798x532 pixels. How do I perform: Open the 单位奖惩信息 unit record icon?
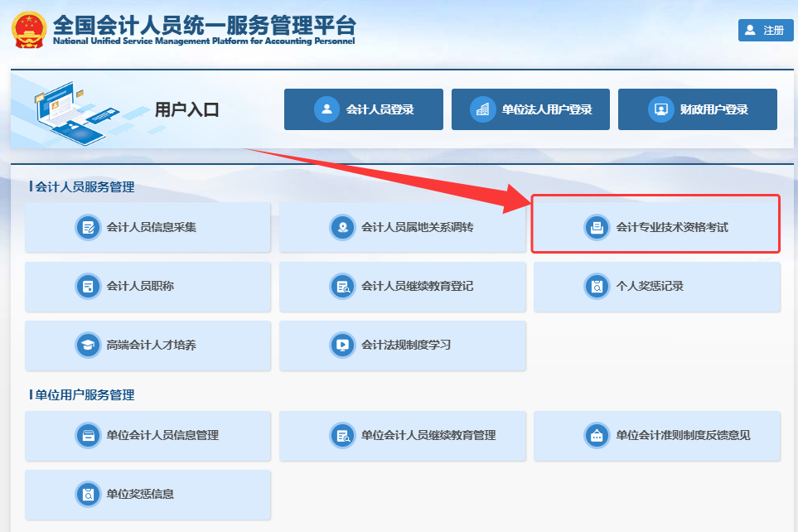point(148,495)
